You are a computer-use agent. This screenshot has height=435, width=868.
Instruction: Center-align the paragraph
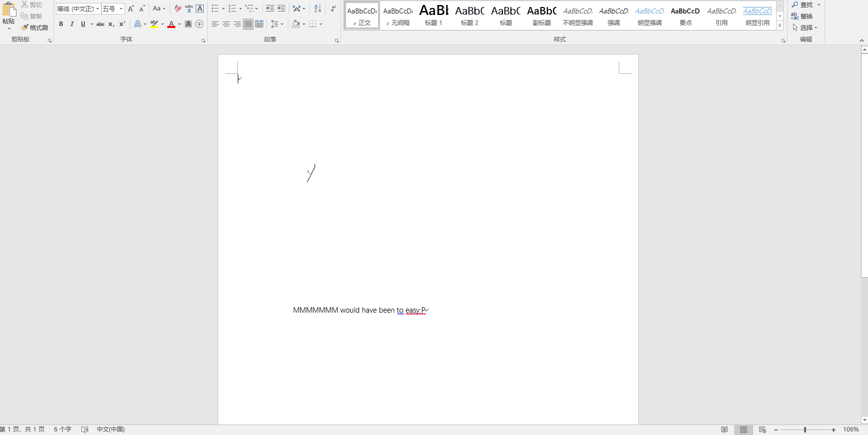pos(226,24)
